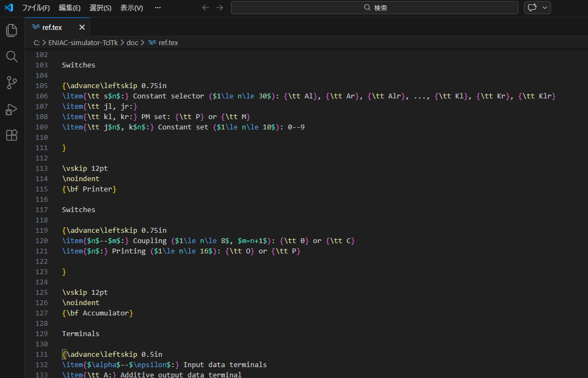Open the Copilot chat icon

click(x=531, y=8)
